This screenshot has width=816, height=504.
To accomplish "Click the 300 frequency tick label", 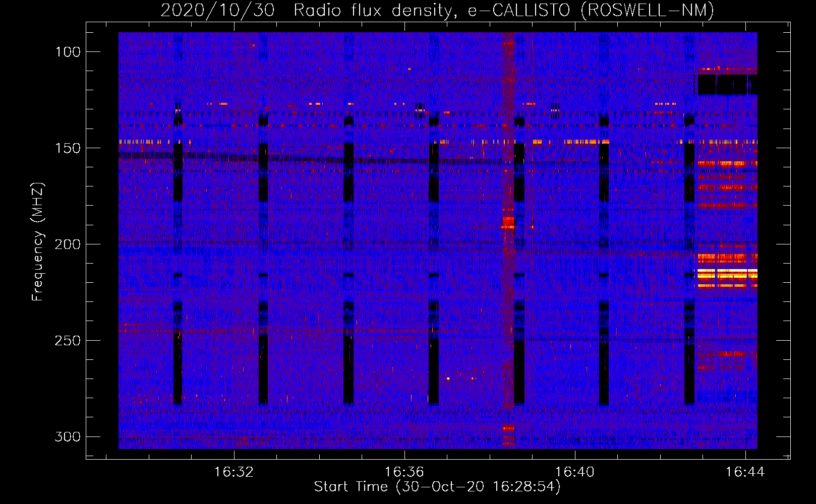I will [x=68, y=436].
